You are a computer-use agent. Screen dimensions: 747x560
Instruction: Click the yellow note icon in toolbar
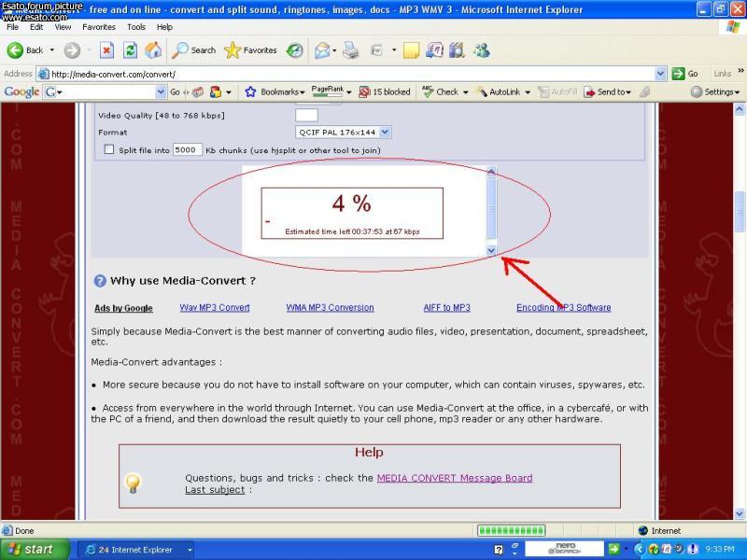411,50
